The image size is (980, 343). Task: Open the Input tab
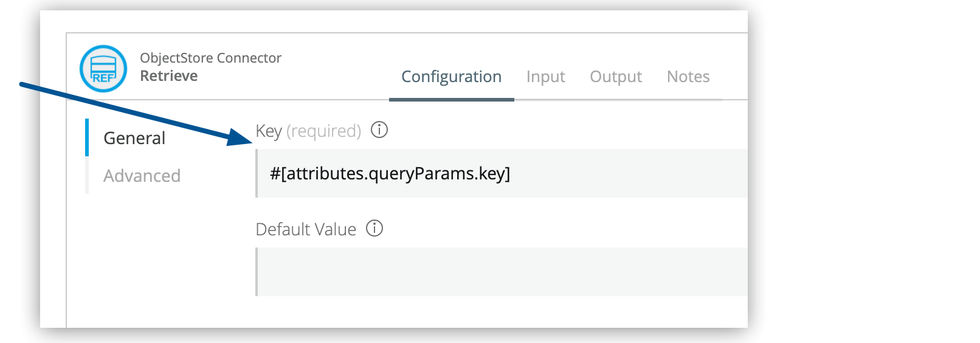(x=545, y=77)
